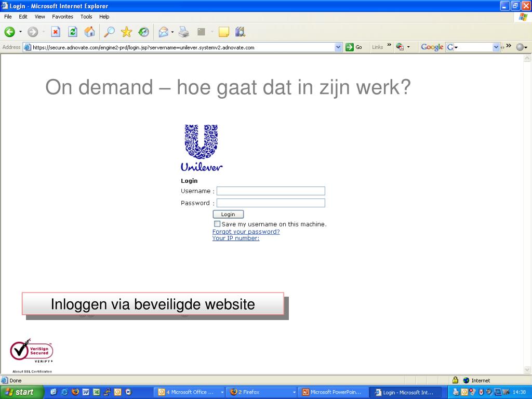This screenshot has width=532, height=399.
Task: Expand the Links toolbar chevron
Action: point(389,45)
